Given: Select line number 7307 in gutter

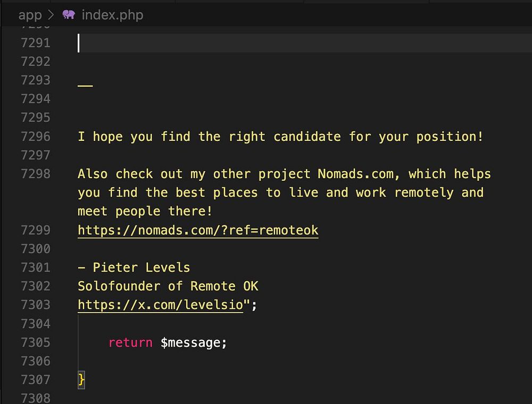Looking at the screenshot, I should [36, 380].
